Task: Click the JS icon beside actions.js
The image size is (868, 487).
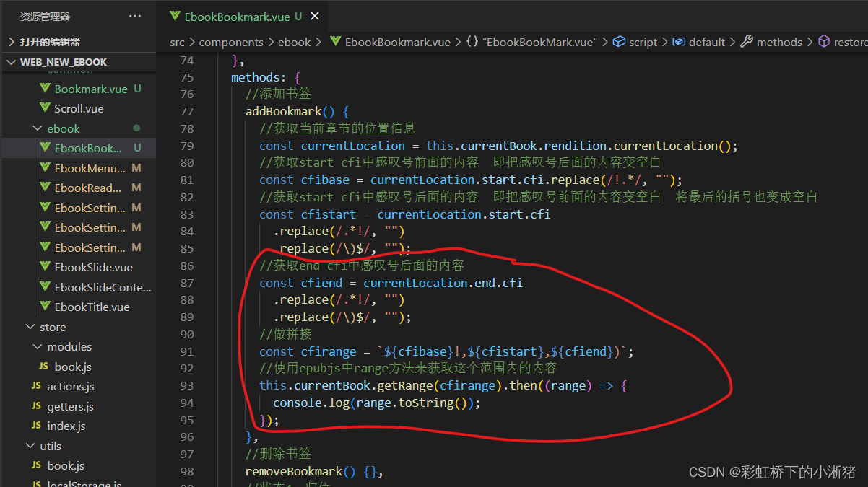Action: [36, 386]
